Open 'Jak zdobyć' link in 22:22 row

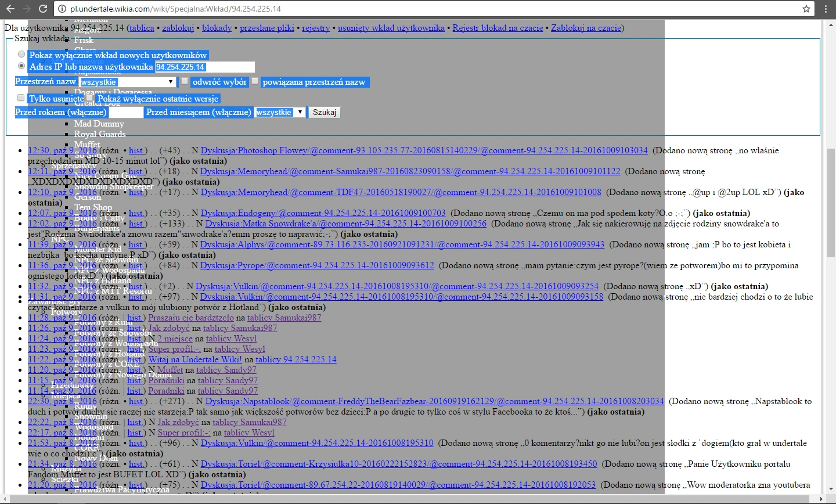tap(178, 422)
